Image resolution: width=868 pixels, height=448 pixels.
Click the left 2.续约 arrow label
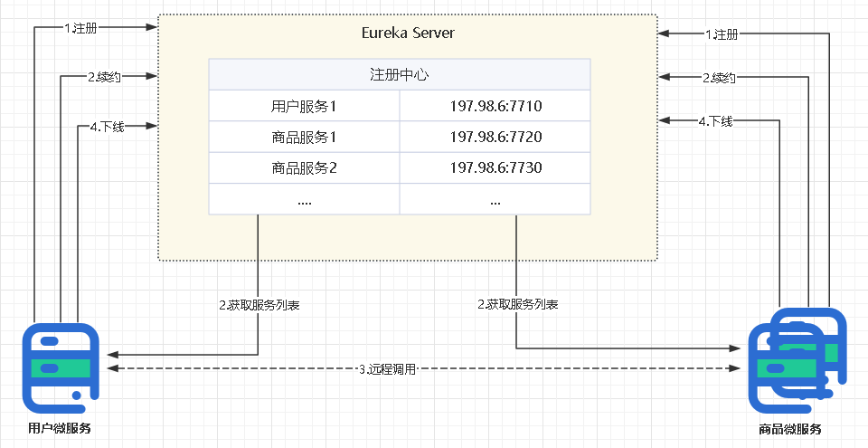pyautogui.click(x=104, y=77)
